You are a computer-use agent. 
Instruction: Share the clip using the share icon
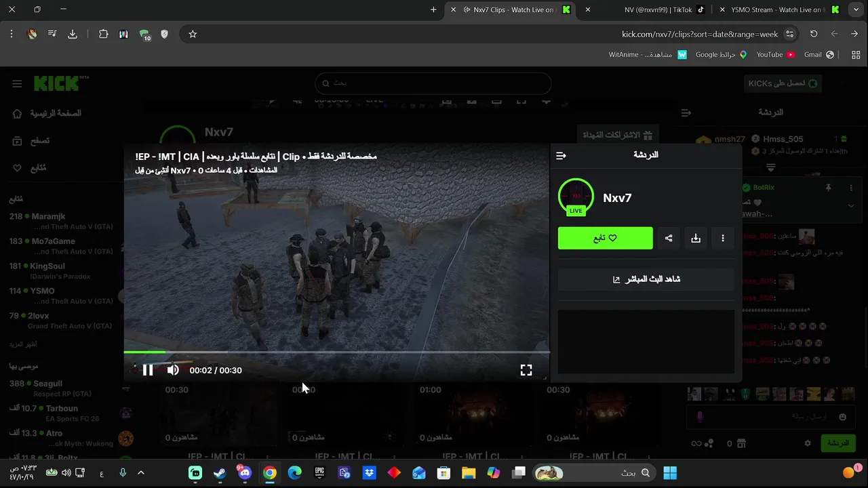click(x=669, y=238)
